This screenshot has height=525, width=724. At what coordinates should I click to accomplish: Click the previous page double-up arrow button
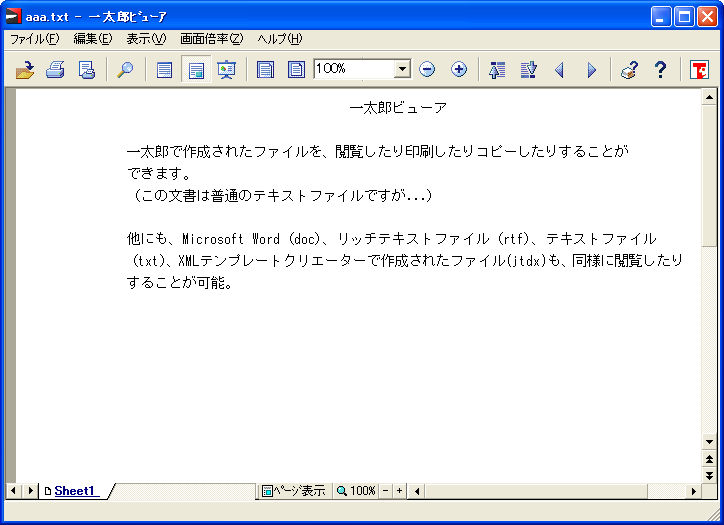pyautogui.click(x=709, y=459)
